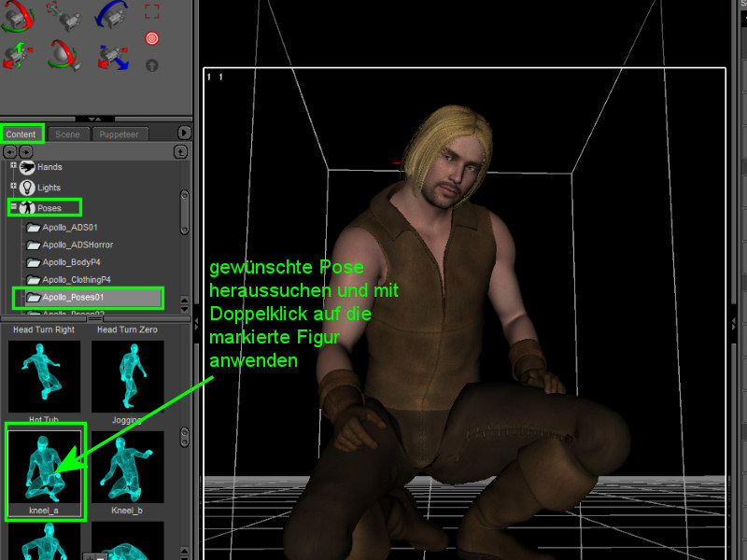Click the red target reset camera icon
This screenshot has height=560, width=747.
pyautogui.click(x=152, y=38)
